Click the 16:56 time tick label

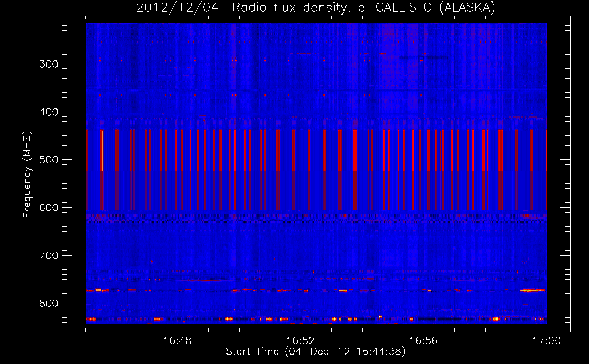(x=424, y=341)
